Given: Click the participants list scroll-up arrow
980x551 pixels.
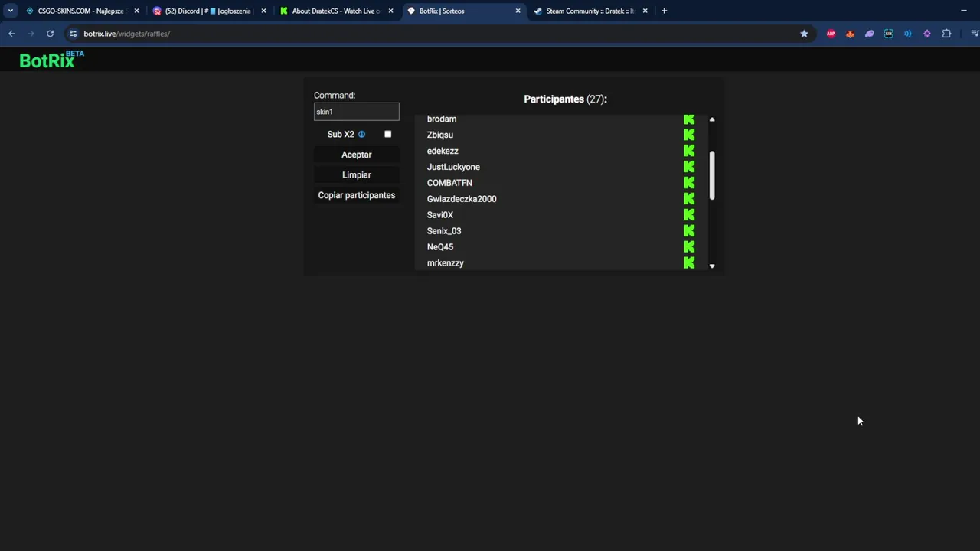Looking at the screenshot, I should coord(712,119).
